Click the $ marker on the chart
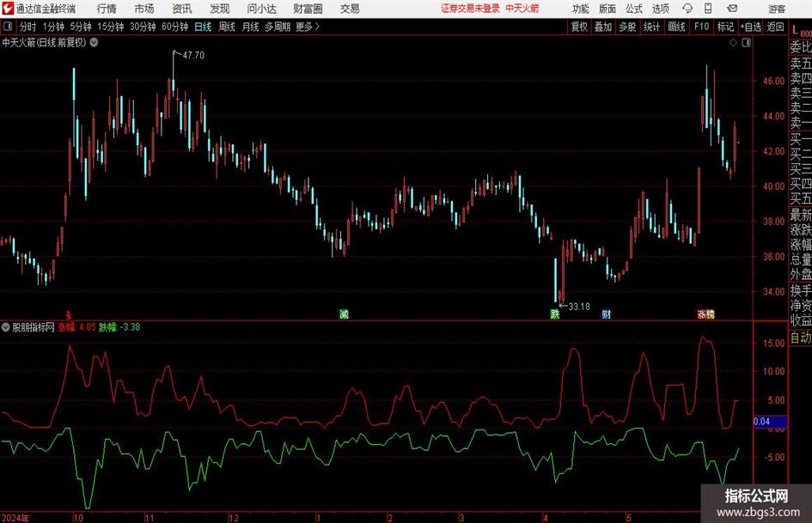Image resolution: width=812 pixels, height=523 pixels. (69, 314)
